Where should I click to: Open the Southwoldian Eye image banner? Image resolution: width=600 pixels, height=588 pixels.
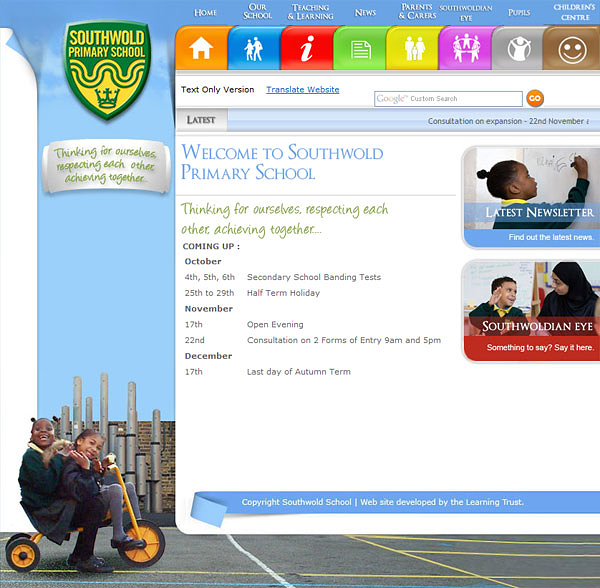pos(532,311)
